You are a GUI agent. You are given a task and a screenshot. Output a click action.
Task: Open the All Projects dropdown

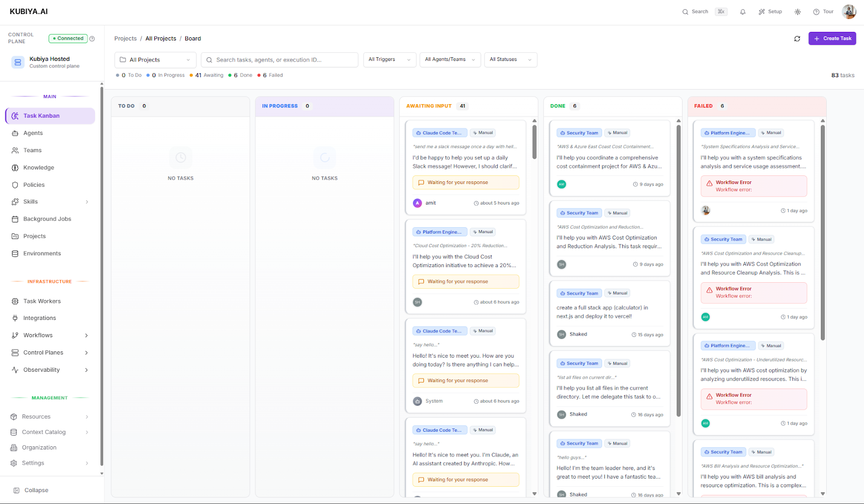pos(155,59)
